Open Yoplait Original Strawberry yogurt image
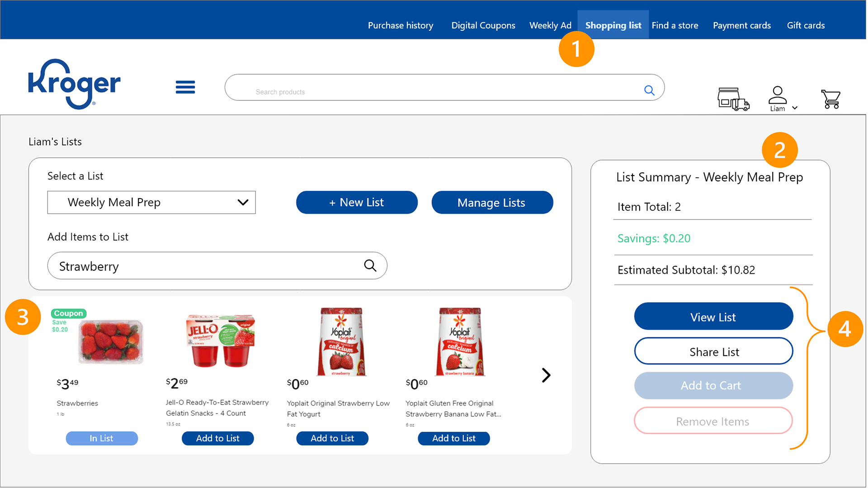 (341, 341)
